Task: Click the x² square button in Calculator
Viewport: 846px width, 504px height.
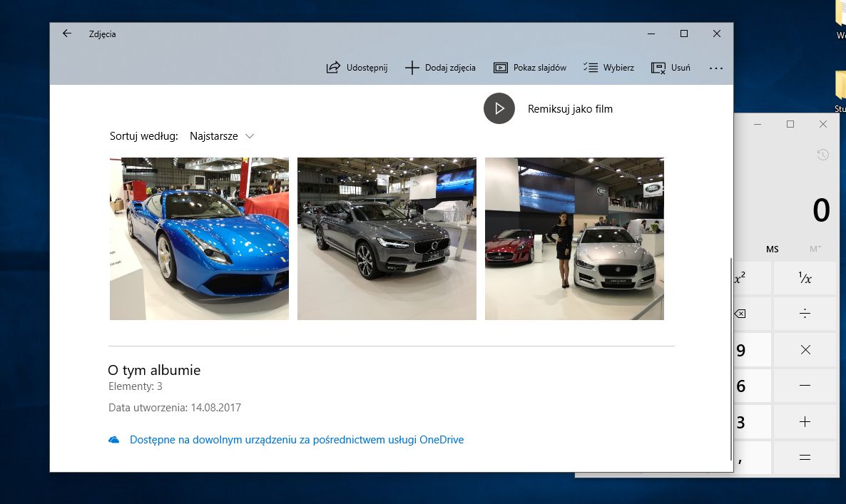Action: coord(752,278)
